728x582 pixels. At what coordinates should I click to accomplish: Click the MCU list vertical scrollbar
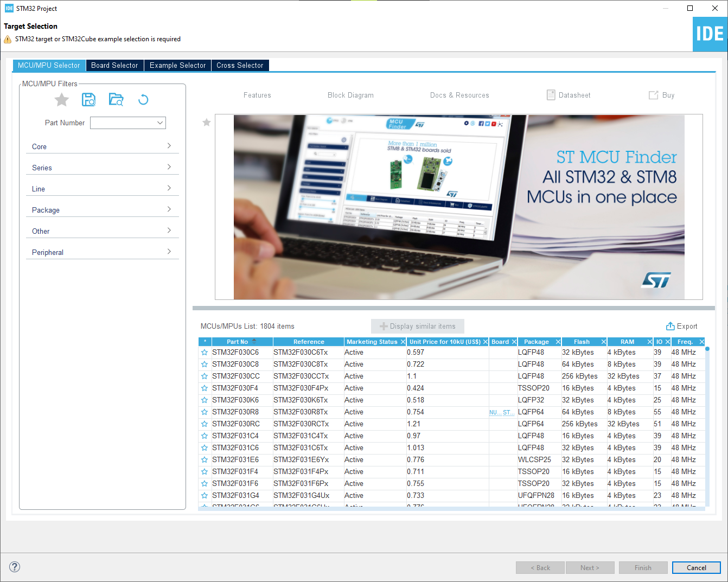coord(707,426)
